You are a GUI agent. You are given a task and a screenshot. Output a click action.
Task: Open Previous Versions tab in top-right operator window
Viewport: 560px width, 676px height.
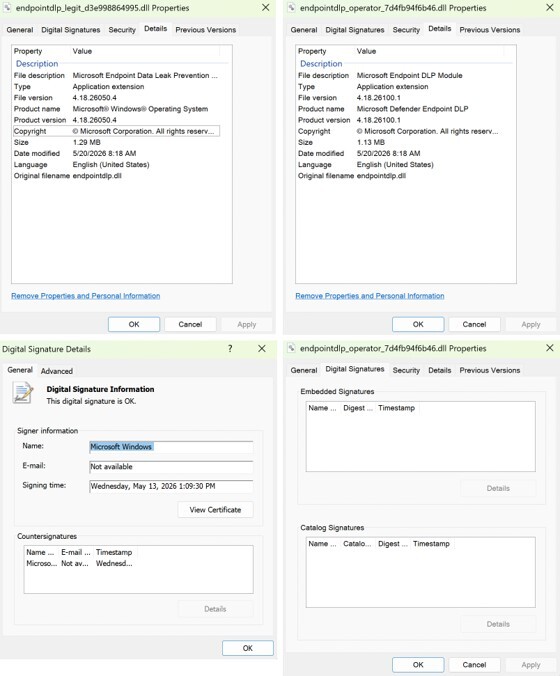tap(490, 30)
